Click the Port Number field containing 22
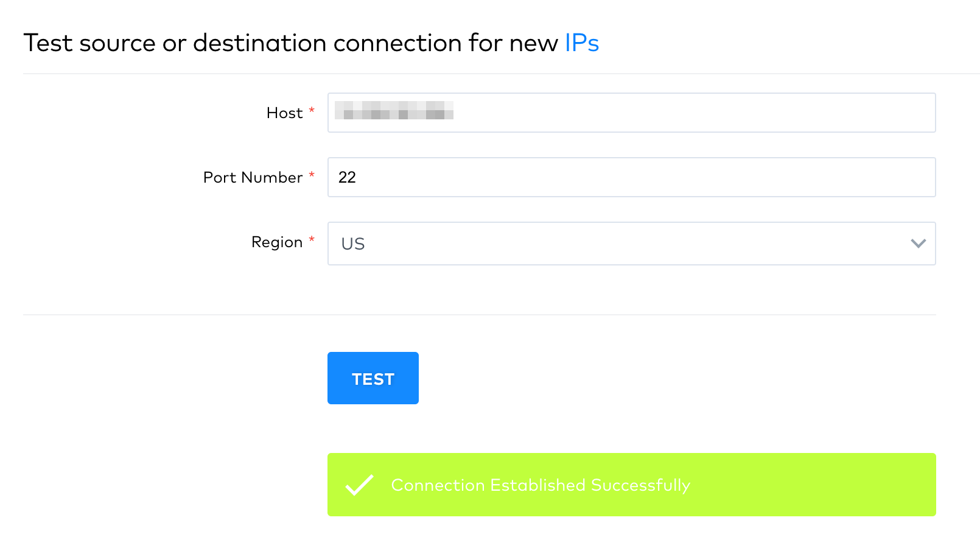 [631, 177]
